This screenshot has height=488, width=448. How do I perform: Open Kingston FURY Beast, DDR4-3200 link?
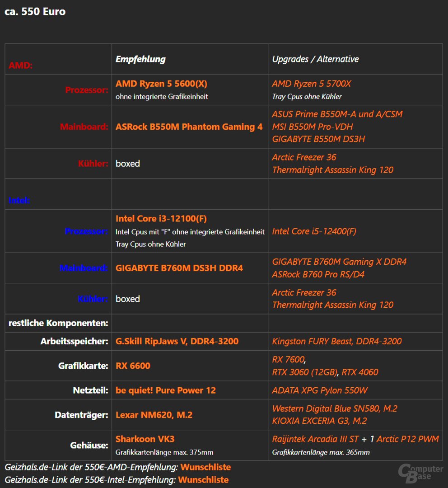tap(336, 342)
